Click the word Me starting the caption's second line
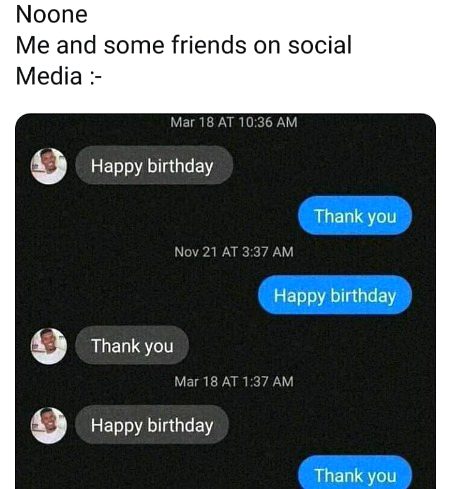 click(x=33, y=45)
